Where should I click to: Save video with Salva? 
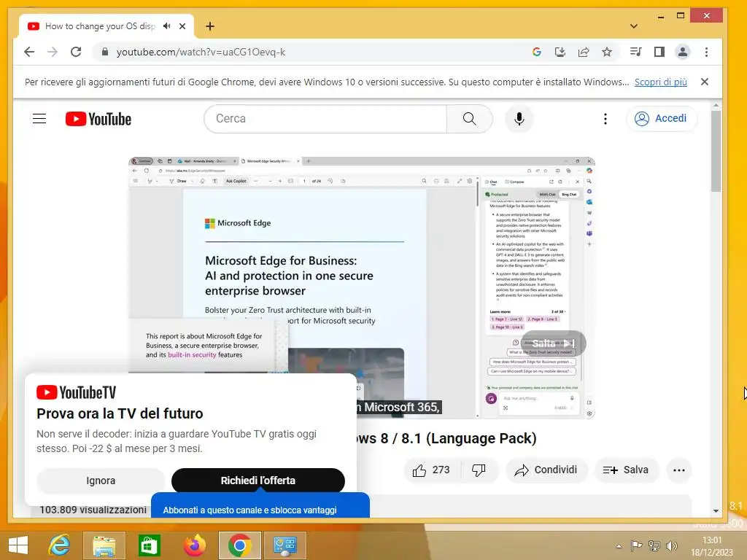(x=626, y=470)
